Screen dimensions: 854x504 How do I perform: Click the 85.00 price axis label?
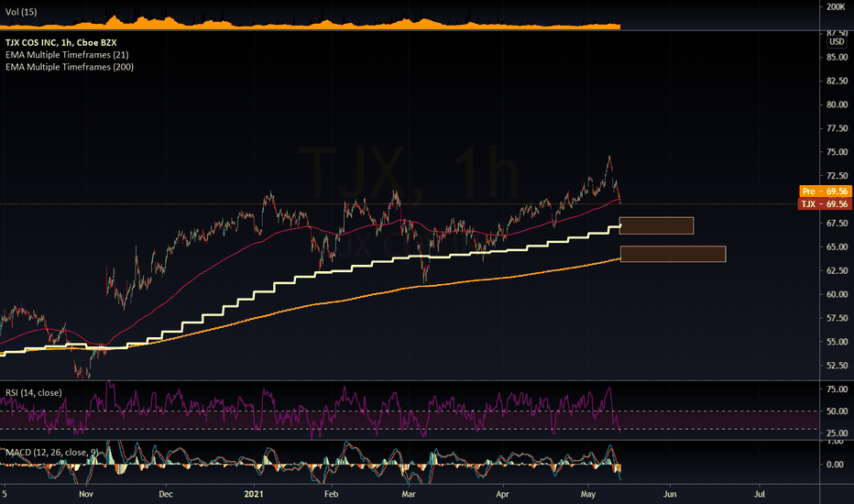[x=837, y=57]
